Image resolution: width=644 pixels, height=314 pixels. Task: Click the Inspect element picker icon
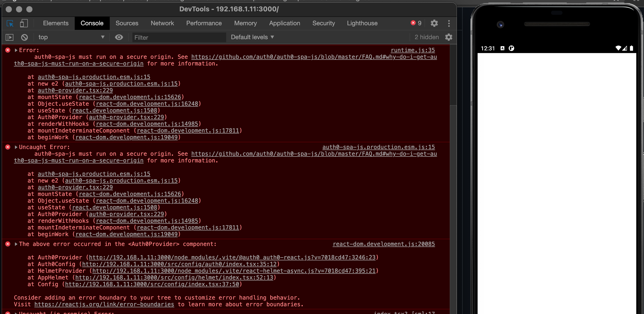[x=10, y=23]
